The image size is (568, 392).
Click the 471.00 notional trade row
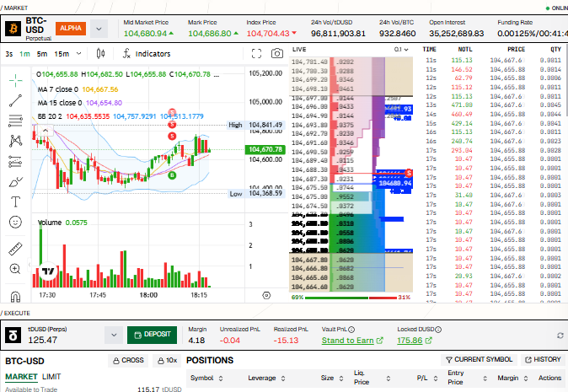point(493,105)
